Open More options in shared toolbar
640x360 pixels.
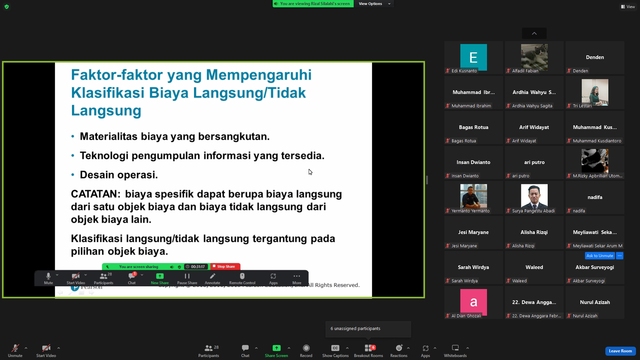pyautogui.click(x=297, y=278)
